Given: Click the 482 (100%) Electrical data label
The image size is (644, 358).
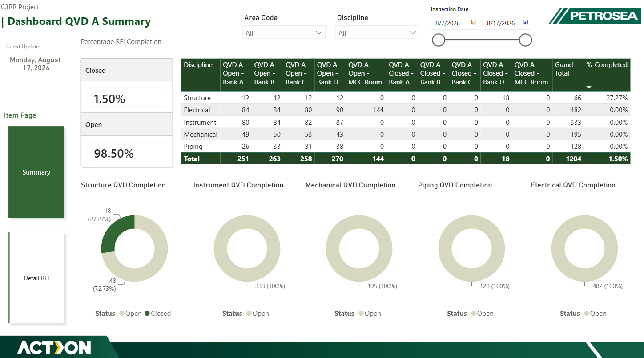Looking at the screenshot, I should [608, 286].
